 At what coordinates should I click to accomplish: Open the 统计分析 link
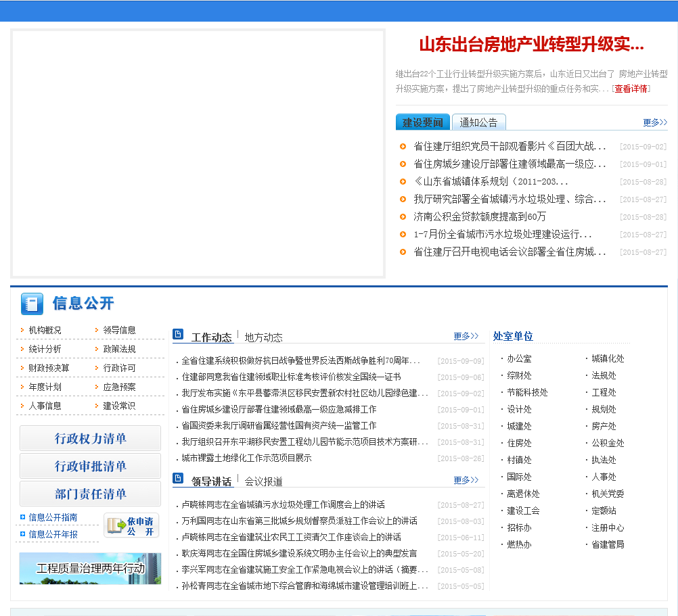45,349
